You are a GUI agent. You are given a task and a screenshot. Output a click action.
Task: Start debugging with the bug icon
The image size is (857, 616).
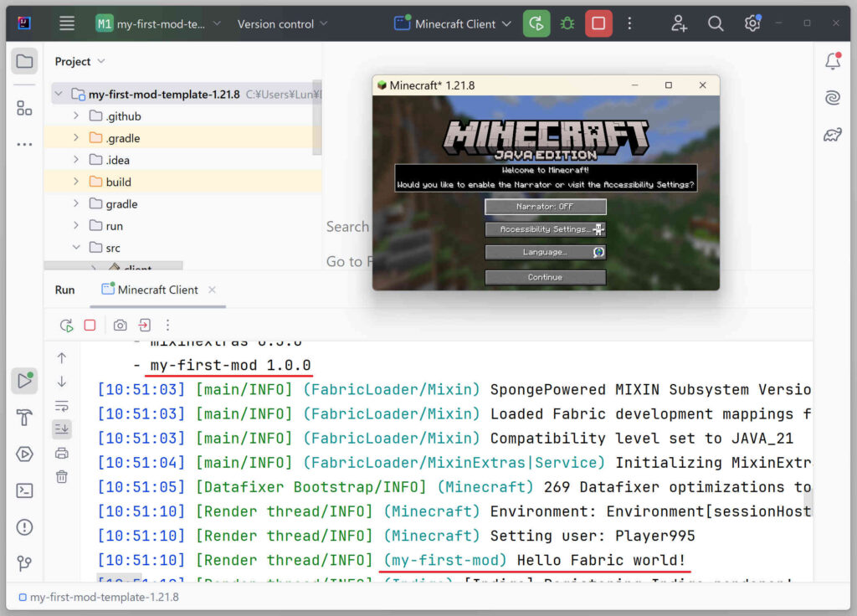click(567, 23)
